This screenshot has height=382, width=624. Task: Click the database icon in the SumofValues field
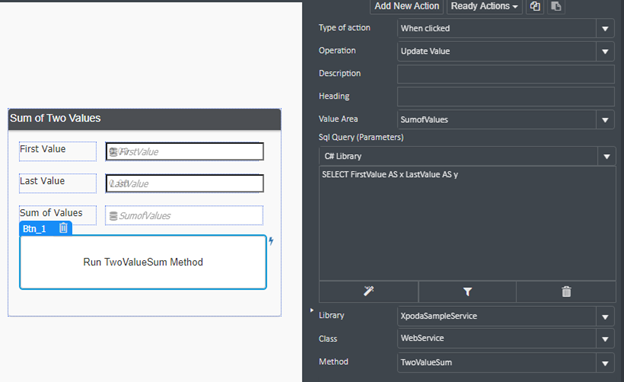(113, 216)
